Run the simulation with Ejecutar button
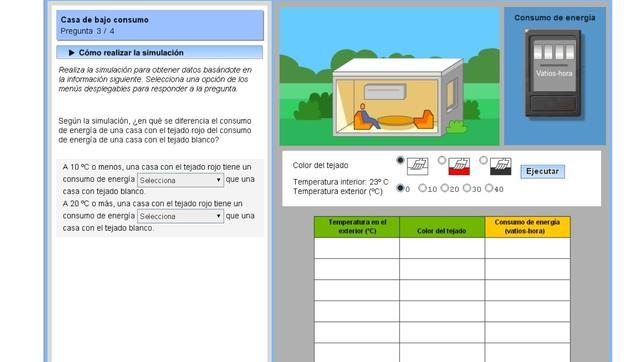Image resolution: width=644 pixels, height=362 pixels. click(x=542, y=171)
